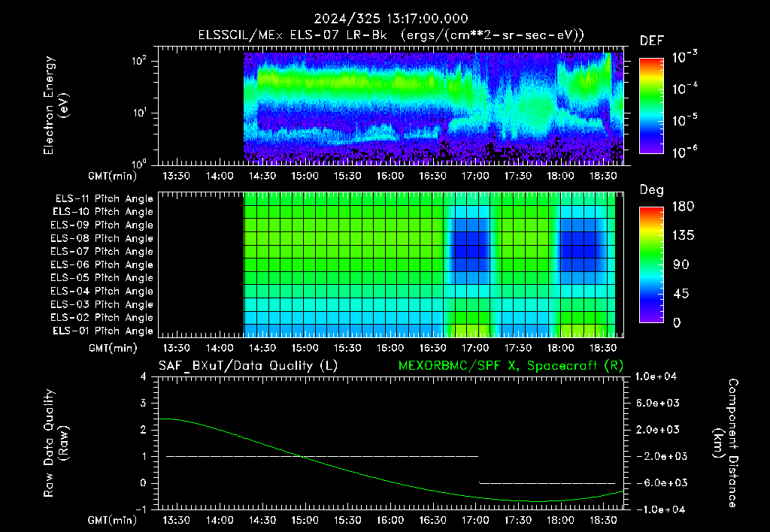Select the ELS-05 Pitch Angle row label
770x532 pixels.
coord(102,278)
